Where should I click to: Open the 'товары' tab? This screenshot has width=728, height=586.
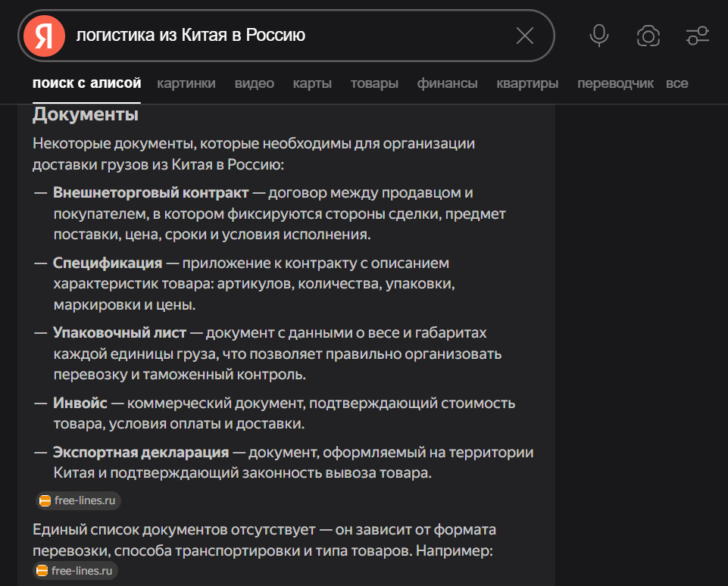(374, 83)
